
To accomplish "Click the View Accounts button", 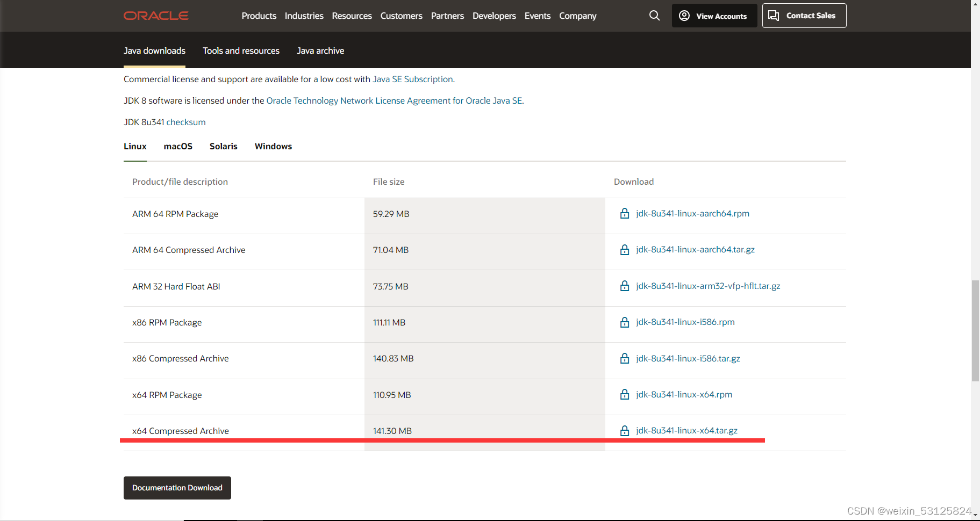I will [714, 16].
